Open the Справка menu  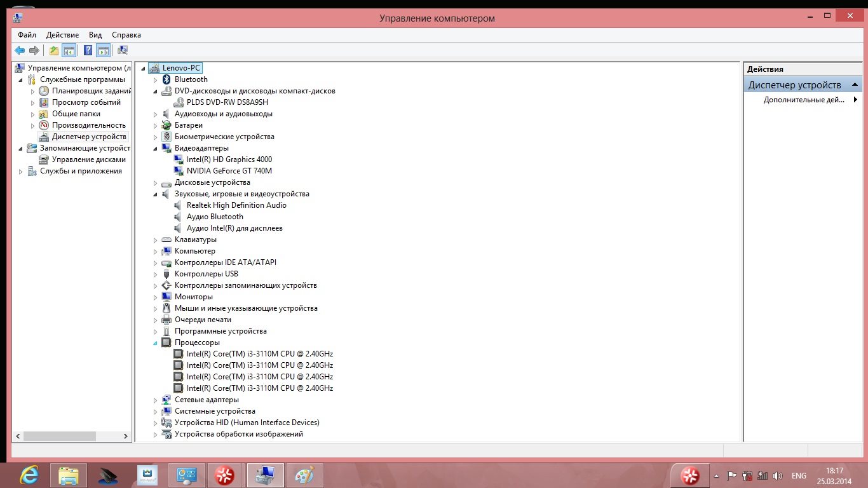(126, 35)
